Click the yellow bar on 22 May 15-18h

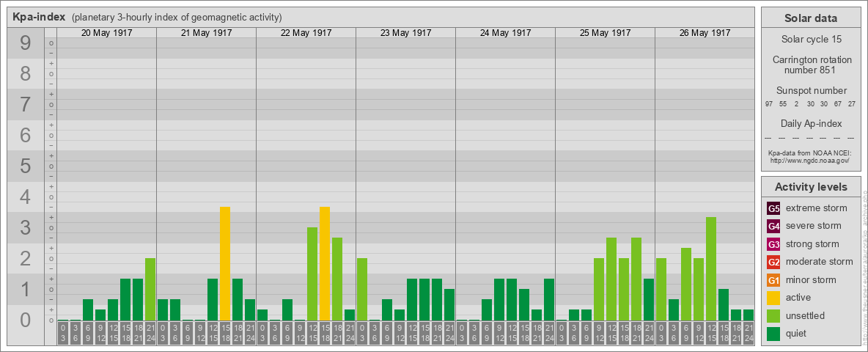tap(324, 263)
